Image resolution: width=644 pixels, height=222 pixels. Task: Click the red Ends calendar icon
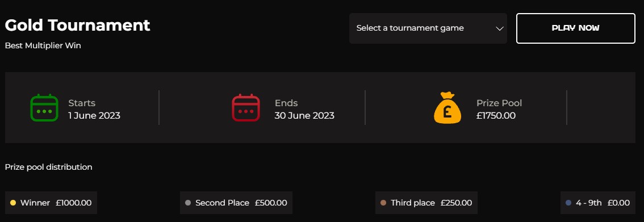245,107
